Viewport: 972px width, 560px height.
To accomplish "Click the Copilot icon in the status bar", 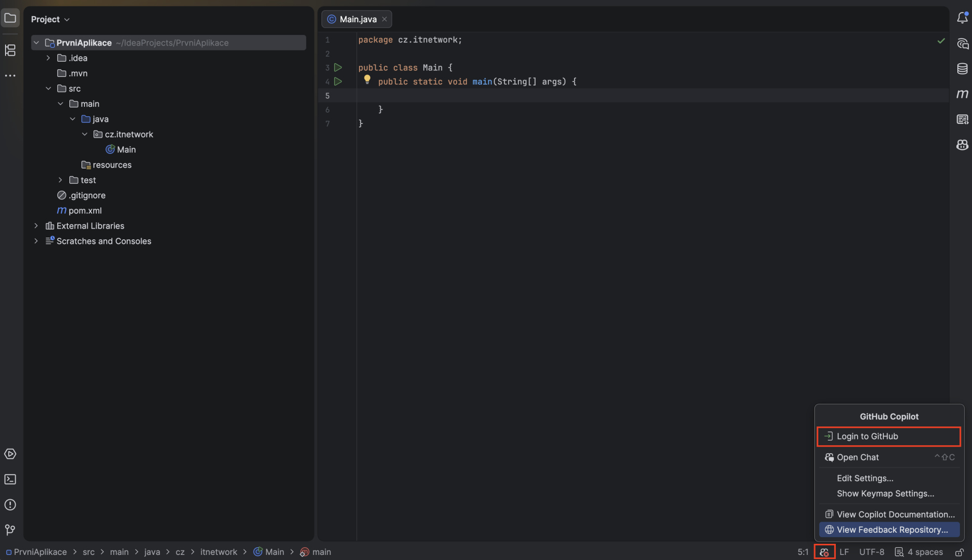I will pos(824,552).
